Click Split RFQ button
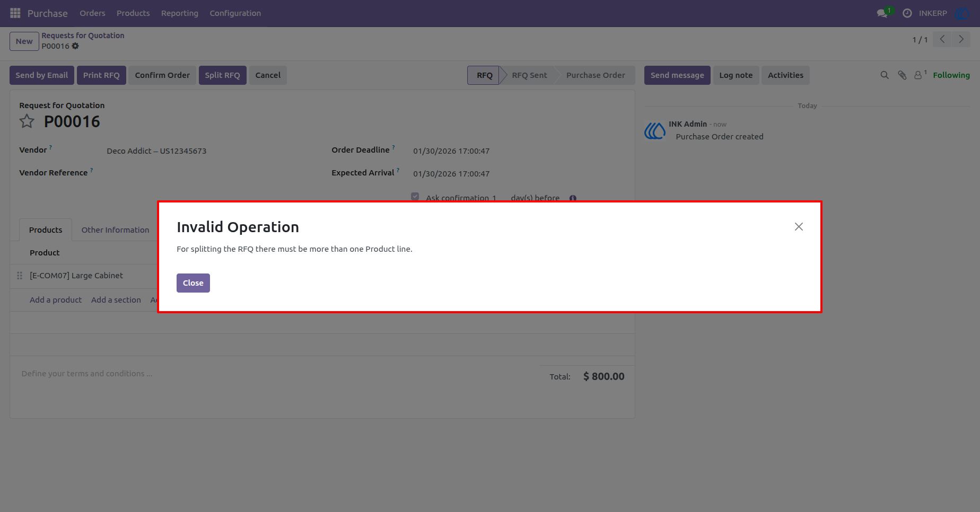 click(223, 75)
